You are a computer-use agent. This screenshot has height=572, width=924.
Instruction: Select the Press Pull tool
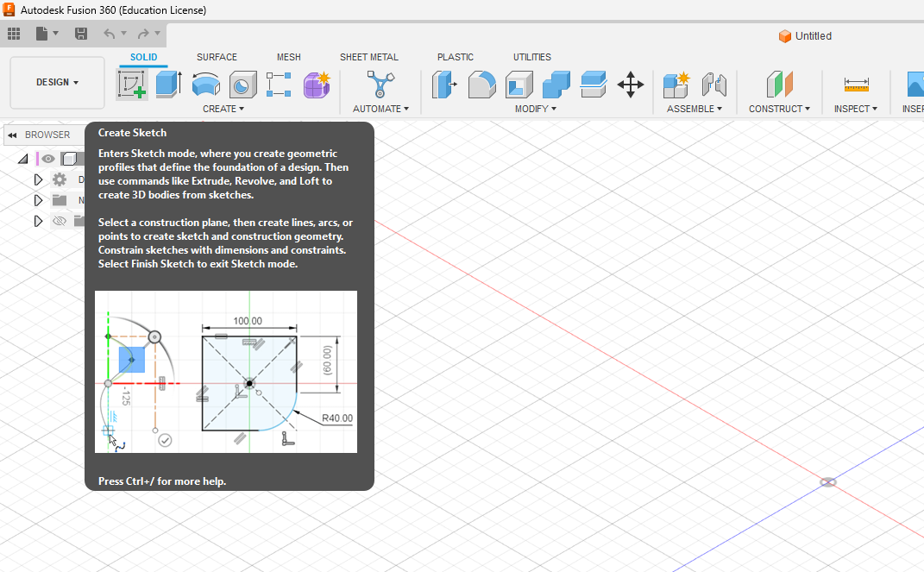pos(445,85)
